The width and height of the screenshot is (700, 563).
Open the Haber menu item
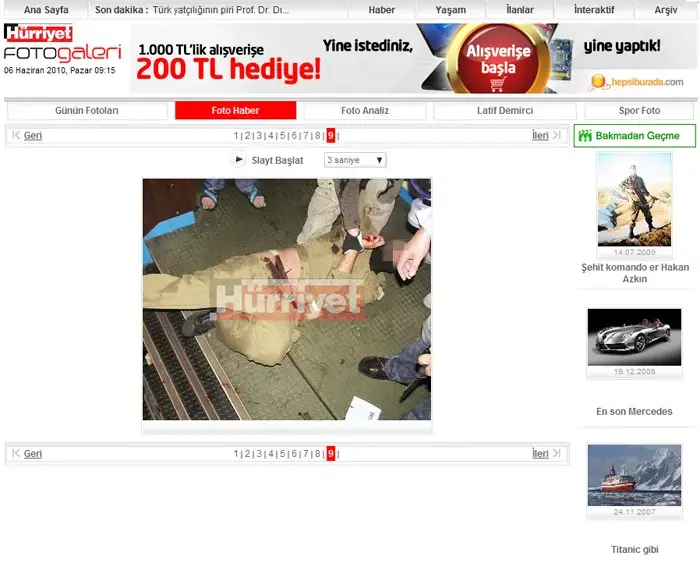382,10
